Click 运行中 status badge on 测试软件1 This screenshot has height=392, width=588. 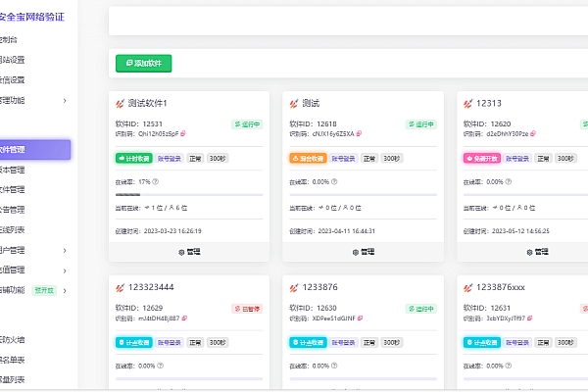click(x=247, y=124)
